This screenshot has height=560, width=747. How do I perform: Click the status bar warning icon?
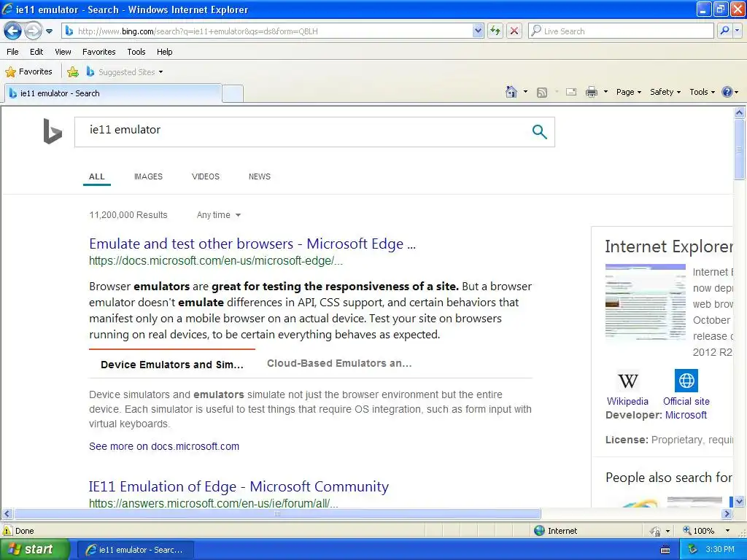coord(7,531)
